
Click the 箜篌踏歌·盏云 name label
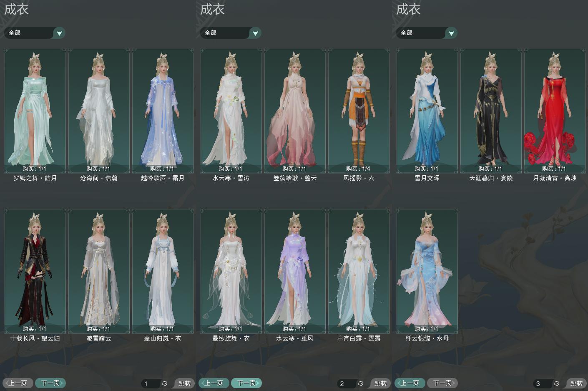coord(295,178)
